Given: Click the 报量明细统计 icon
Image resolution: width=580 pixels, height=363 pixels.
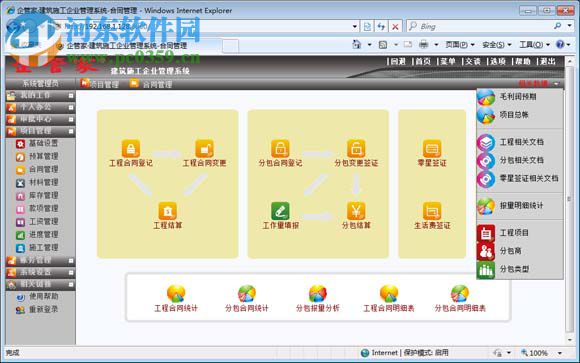Looking at the screenshot, I should tap(486, 206).
